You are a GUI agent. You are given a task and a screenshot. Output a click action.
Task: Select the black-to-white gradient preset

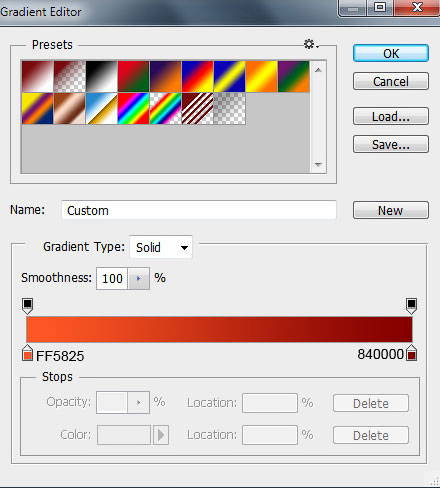point(101,76)
